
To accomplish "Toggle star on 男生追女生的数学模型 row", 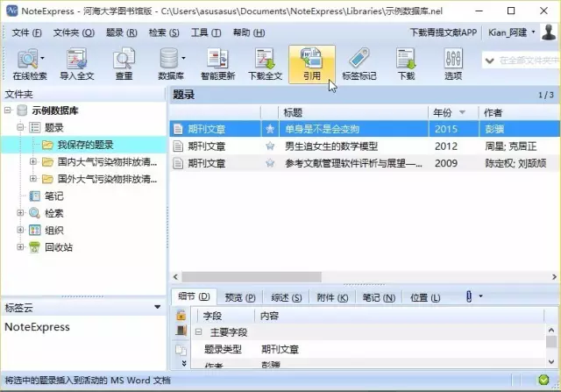I will click(x=270, y=146).
